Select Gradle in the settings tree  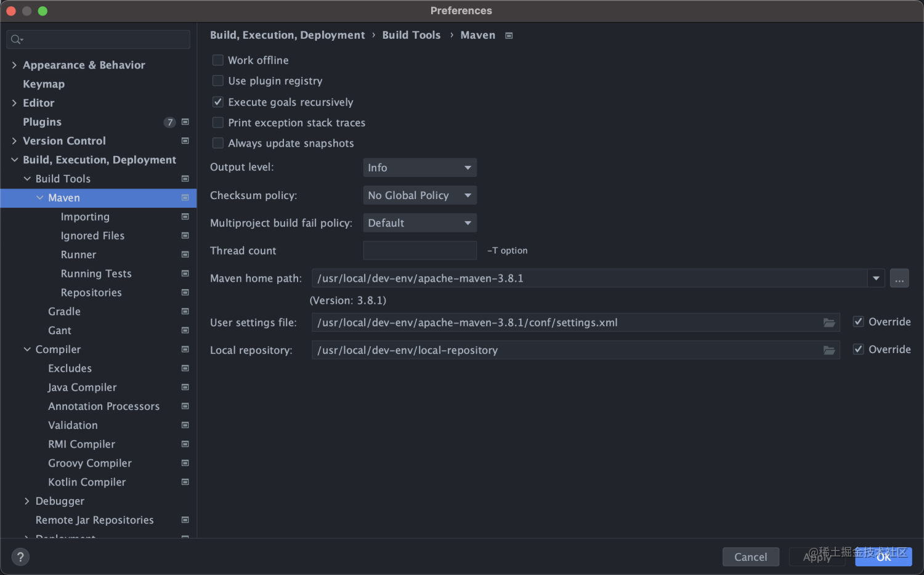click(65, 312)
